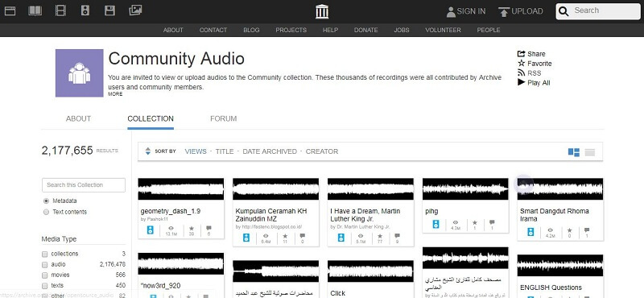The width and height of the screenshot is (644, 298).
Task: Open the Smart Dangdut Rhoma Irama item
Action: [x=555, y=215]
